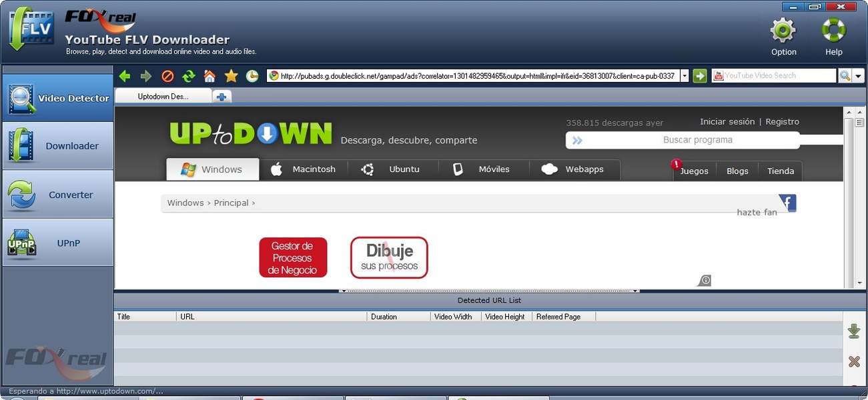The width and height of the screenshot is (868, 400).
Task: Click the FLV app logo in header
Action: coord(31,29)
